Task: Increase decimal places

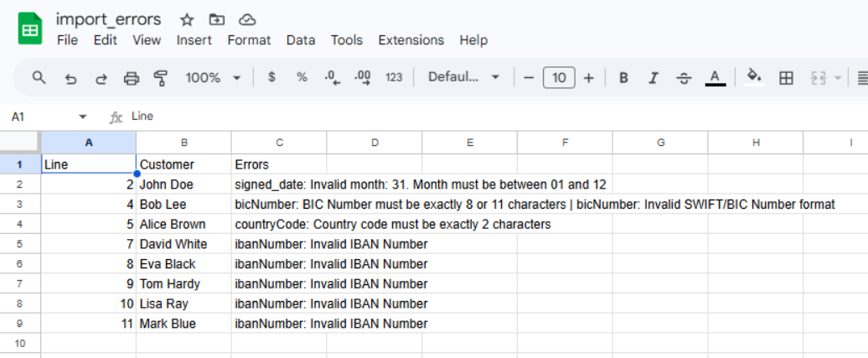Action: tap(363, 78)
